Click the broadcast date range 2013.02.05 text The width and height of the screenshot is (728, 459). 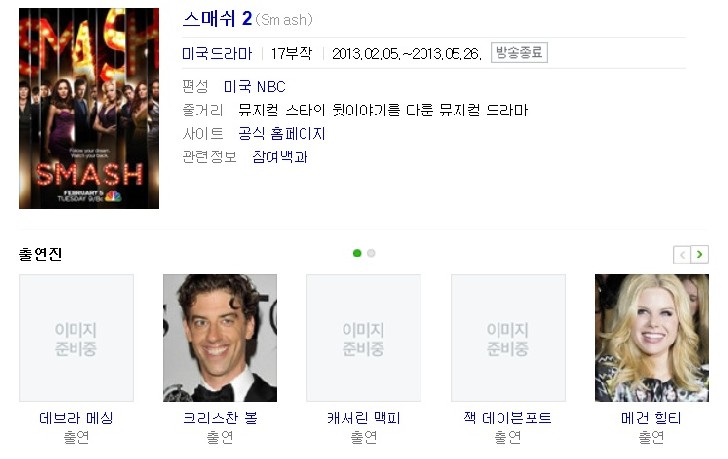click(x=407, y=54)
